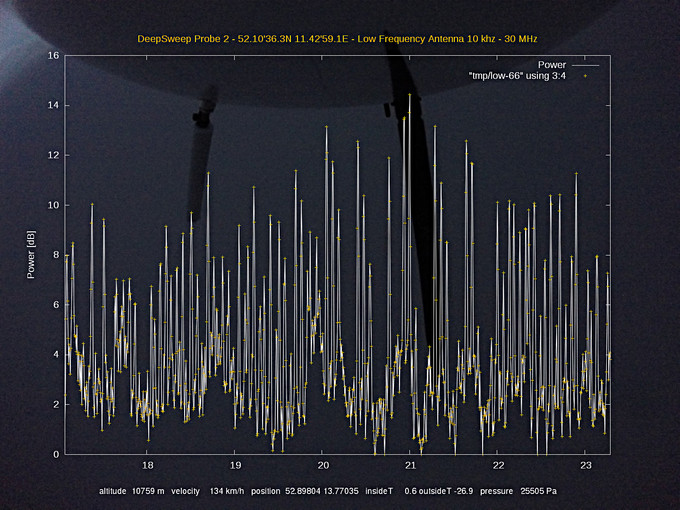Click y-axis tick label 4

point(56,355)
